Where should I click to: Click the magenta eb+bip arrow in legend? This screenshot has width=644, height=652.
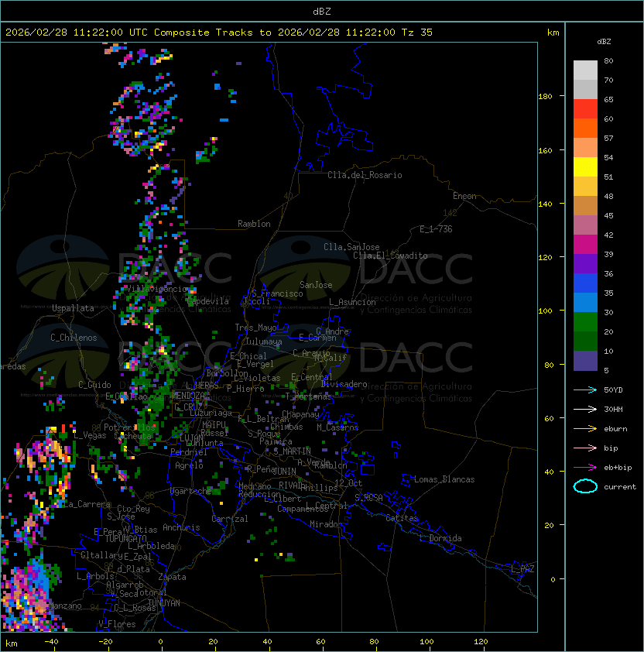coord(585,468)
